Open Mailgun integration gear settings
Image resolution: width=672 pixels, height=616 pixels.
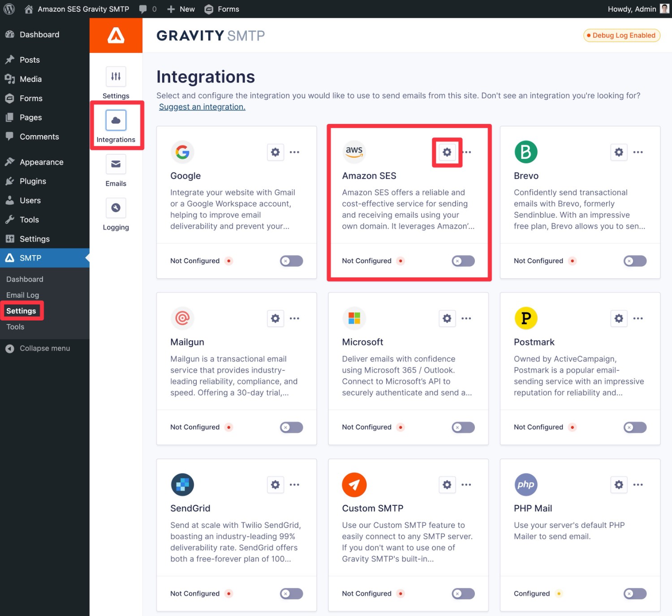[x=276, y=318]
